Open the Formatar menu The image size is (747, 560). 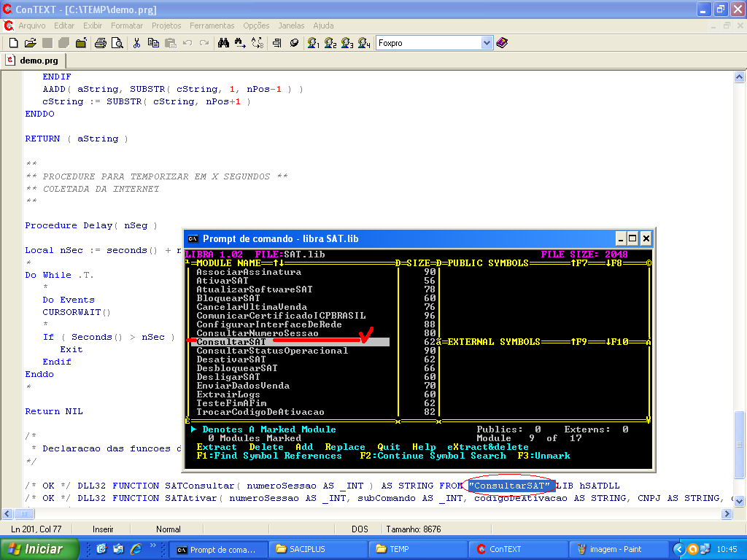coord(127,26)
